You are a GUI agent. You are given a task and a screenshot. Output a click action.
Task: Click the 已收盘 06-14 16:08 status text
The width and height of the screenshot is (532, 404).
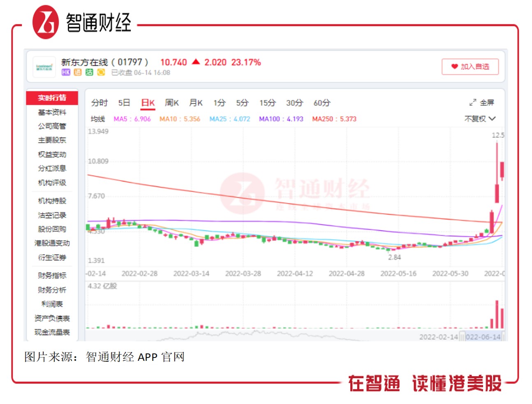(x=141, y=72)
